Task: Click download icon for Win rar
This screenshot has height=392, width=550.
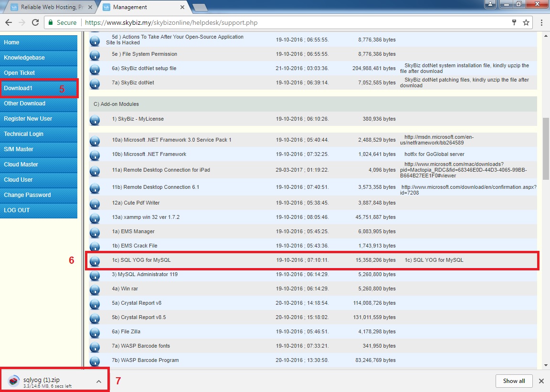Action: 95,289
